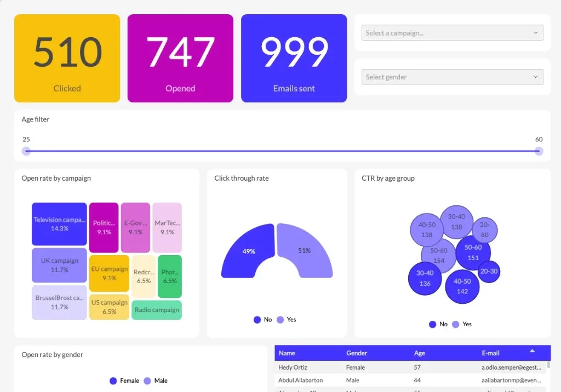Viewport: 561px width, 392px height.
Task: Click the Radio campaign tile
Action: tap(157, 310)
